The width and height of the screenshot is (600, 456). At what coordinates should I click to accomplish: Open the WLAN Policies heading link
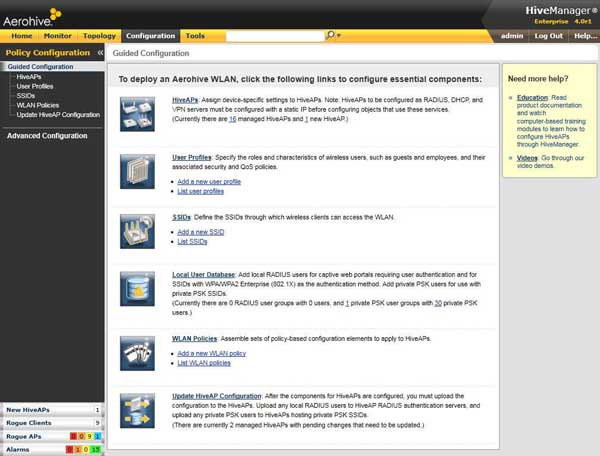tap(194, 339)
